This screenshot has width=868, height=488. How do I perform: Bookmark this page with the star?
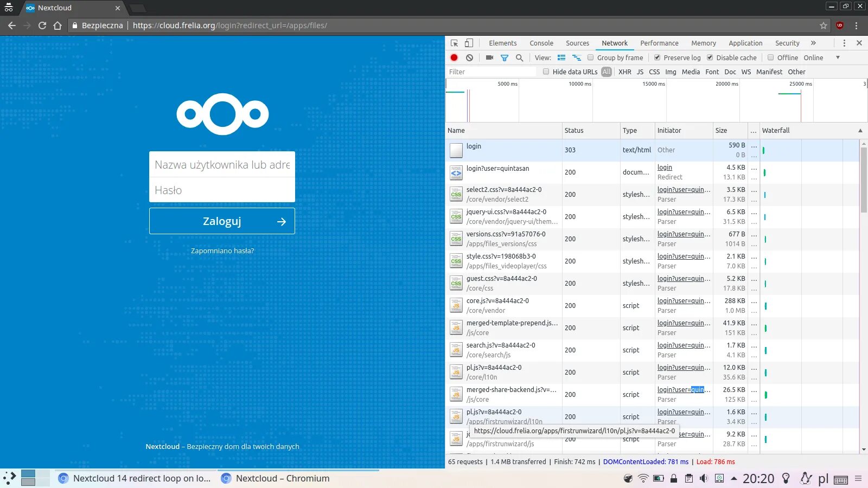point(824,25)
